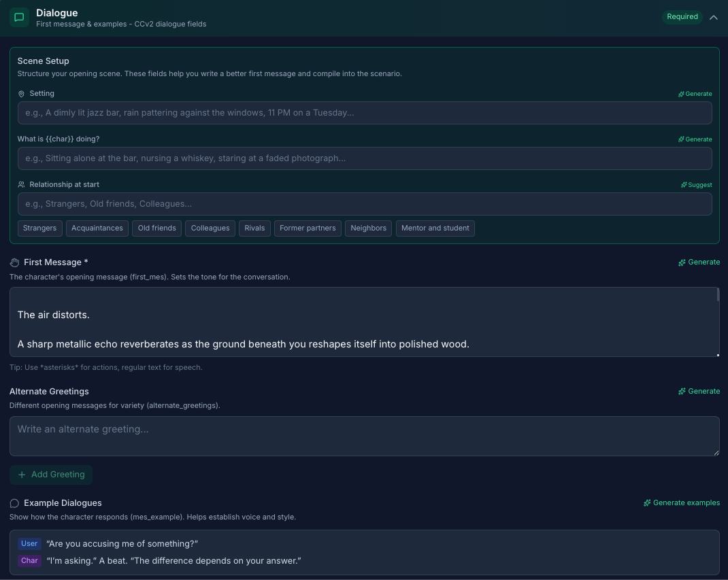The height and width of the screenshot is (580, 728).
Task: Generate a First Message
Action: coord(699,262)
